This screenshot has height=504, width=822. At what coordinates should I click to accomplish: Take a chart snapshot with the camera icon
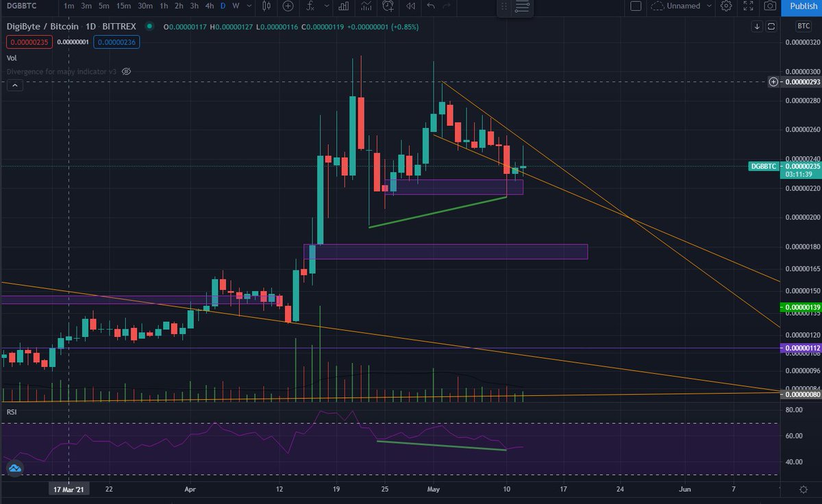pyautogui.click(x=770, y=6)
